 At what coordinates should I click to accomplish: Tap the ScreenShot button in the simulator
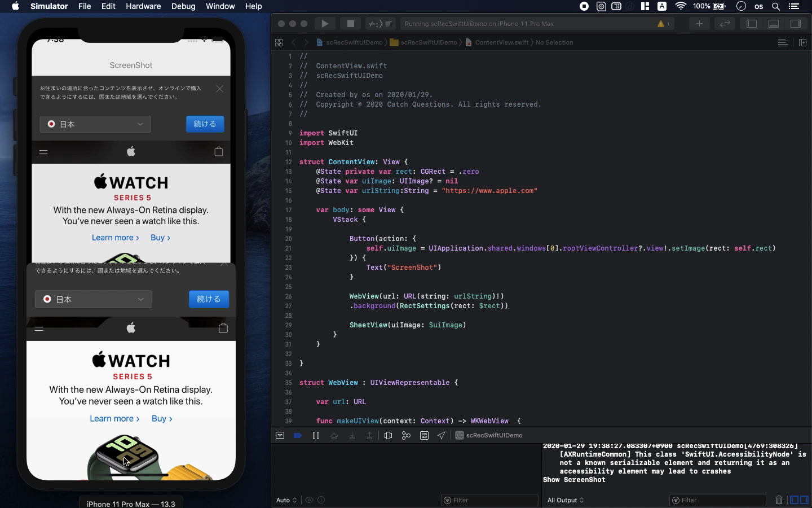(x=131, y=65)
